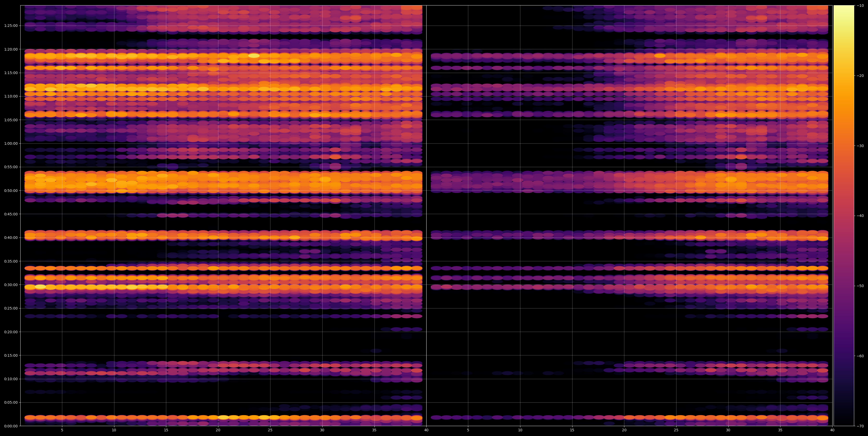Select x-axis label 10 under the right heatmap
Screen dimensions: 868x436
[520, 430]
